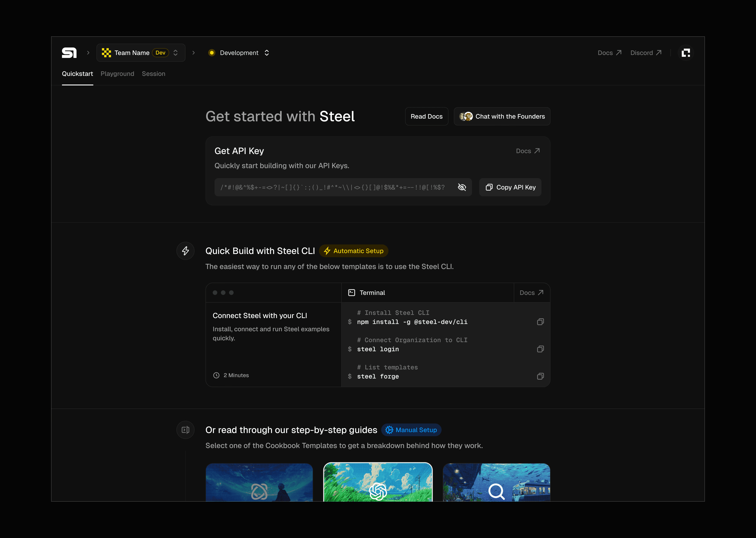This screenshot has width=756, height=538.
Task: Open the user avatar menu
Action: tap(685, 53)
